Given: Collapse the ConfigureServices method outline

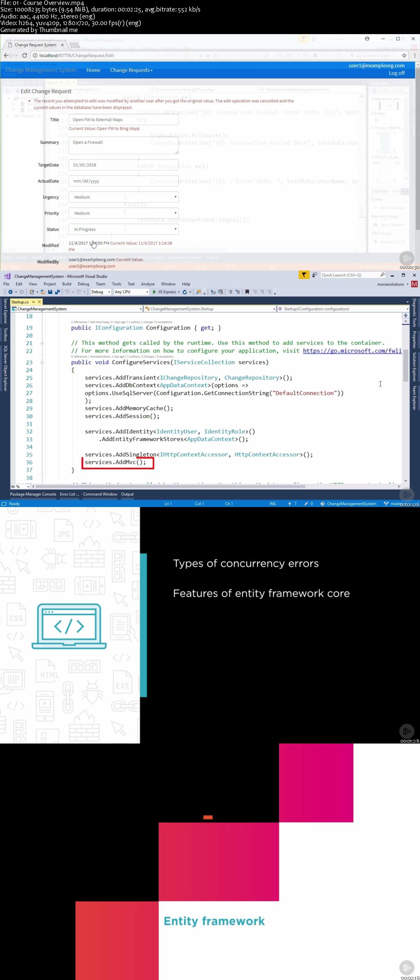Looking at the screenshot, I should point(42,363).
